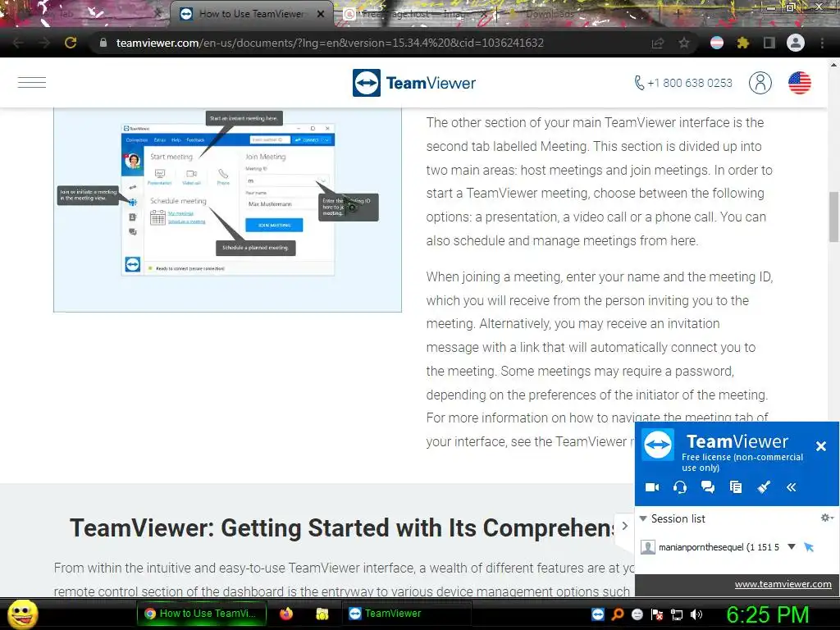Open chat in the TeamViewer panel
Screen dimensions: 840x630
708,487
